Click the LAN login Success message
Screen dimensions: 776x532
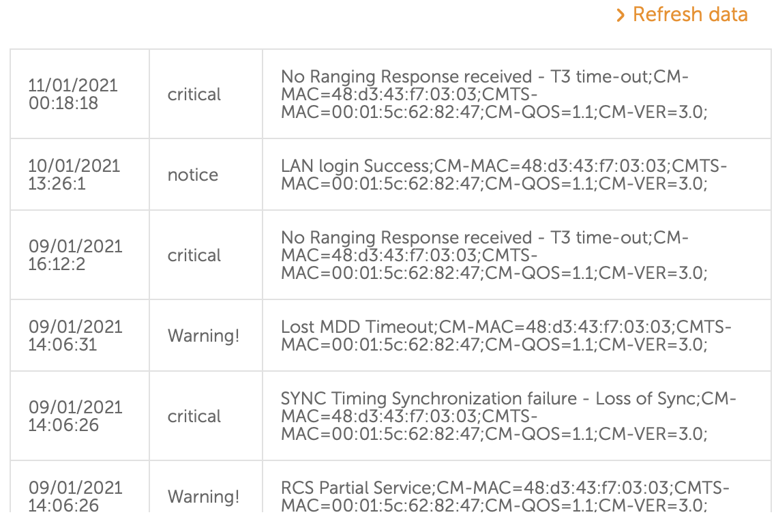[503, 175]
